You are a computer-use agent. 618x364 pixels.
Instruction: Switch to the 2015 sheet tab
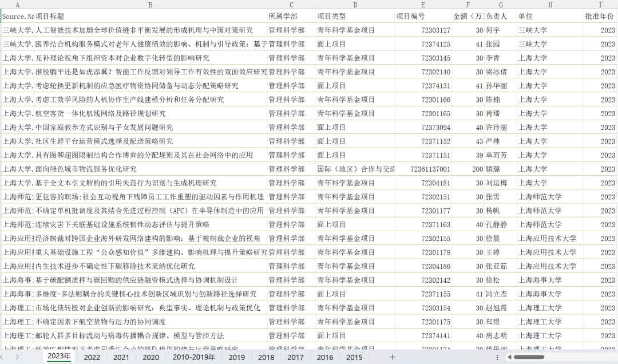point(354,357)
